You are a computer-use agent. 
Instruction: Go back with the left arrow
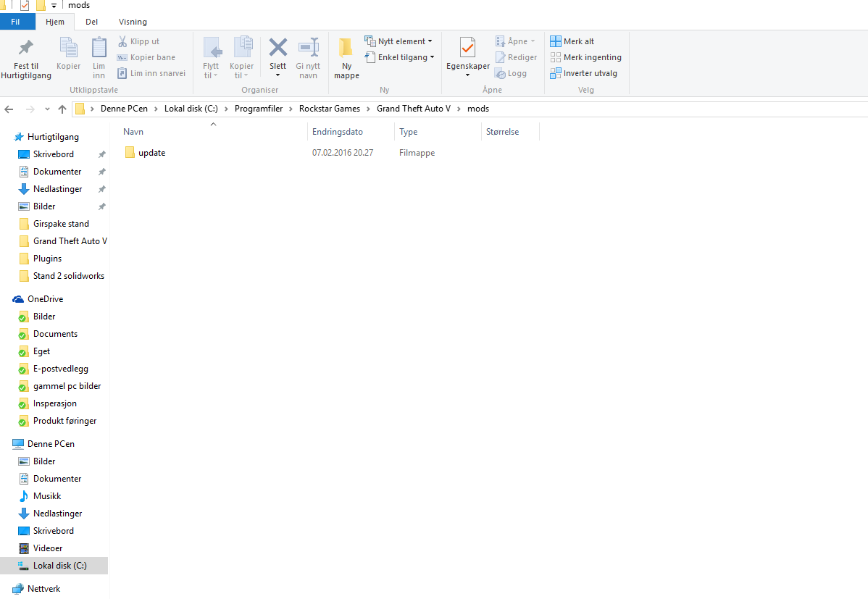click(9, 109)
